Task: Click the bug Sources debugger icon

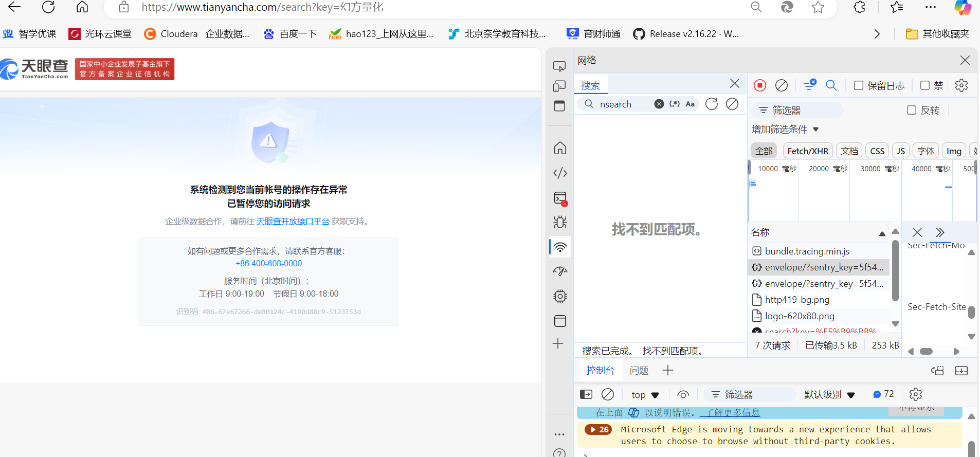Action: click(560, 222)
